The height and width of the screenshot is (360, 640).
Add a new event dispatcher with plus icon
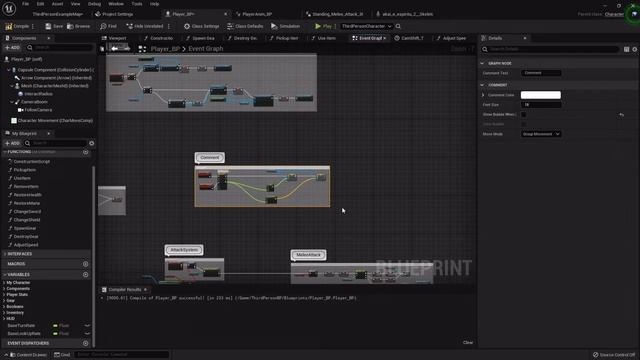pos(86,343)
